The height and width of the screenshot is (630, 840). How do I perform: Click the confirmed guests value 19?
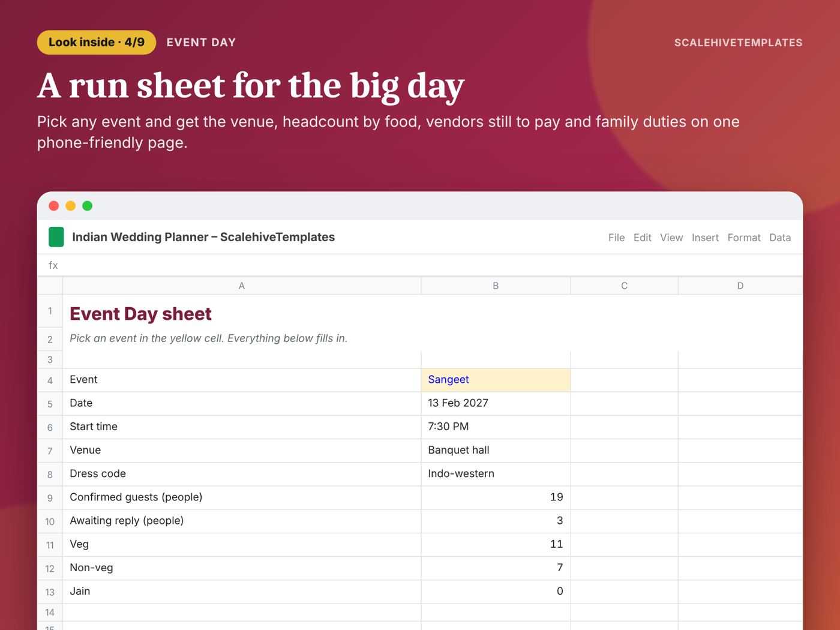coord(496,497)
